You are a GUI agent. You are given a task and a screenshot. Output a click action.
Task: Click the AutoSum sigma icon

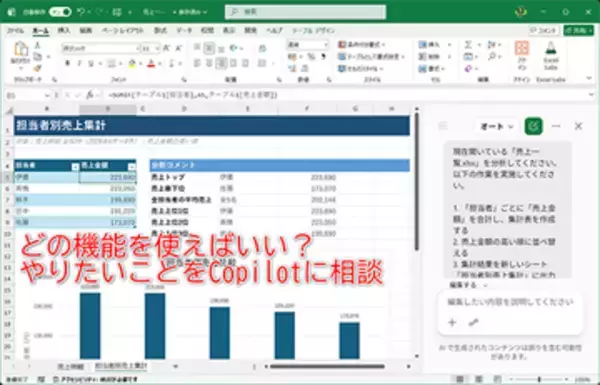pos(468,45)
